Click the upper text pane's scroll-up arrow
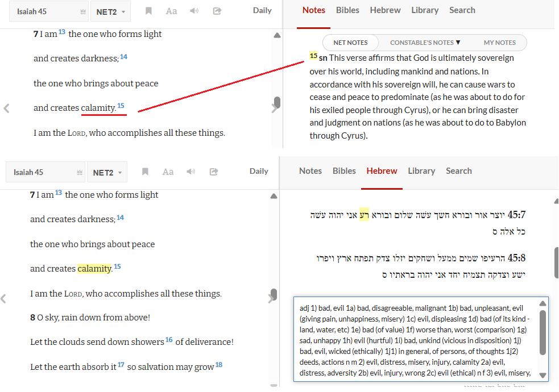The height and width of the screenshot is (392, 559). pos(277,35)
